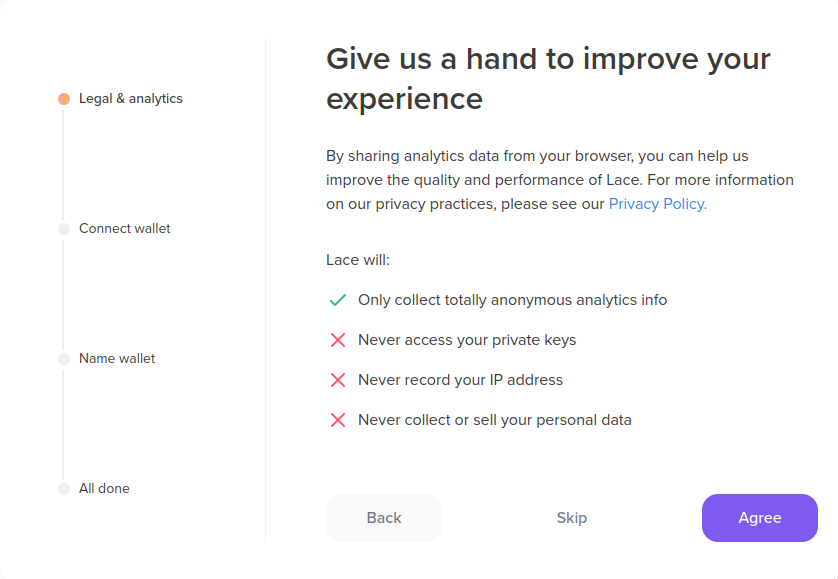838x579 pixels.
Task: Click the red X beside private keys
Action: [x=338, y=340]
